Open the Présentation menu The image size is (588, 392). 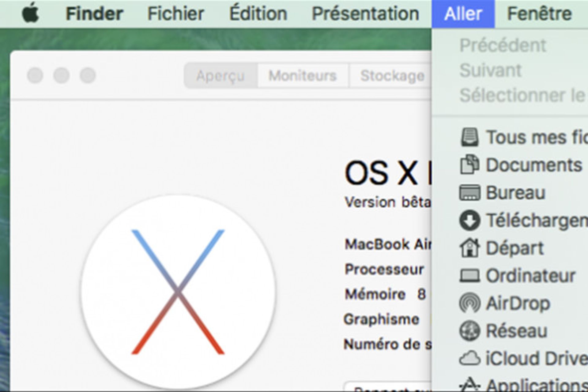tap(365, 13)
